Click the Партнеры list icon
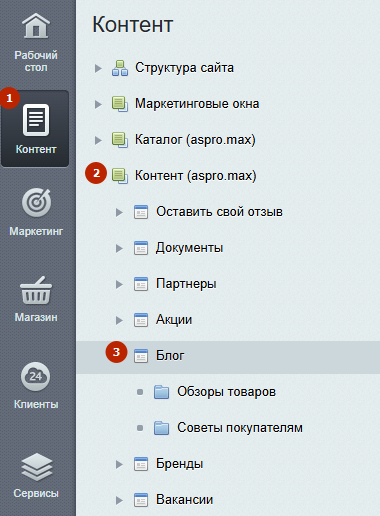Screen dimensions: 380x516 141,284
